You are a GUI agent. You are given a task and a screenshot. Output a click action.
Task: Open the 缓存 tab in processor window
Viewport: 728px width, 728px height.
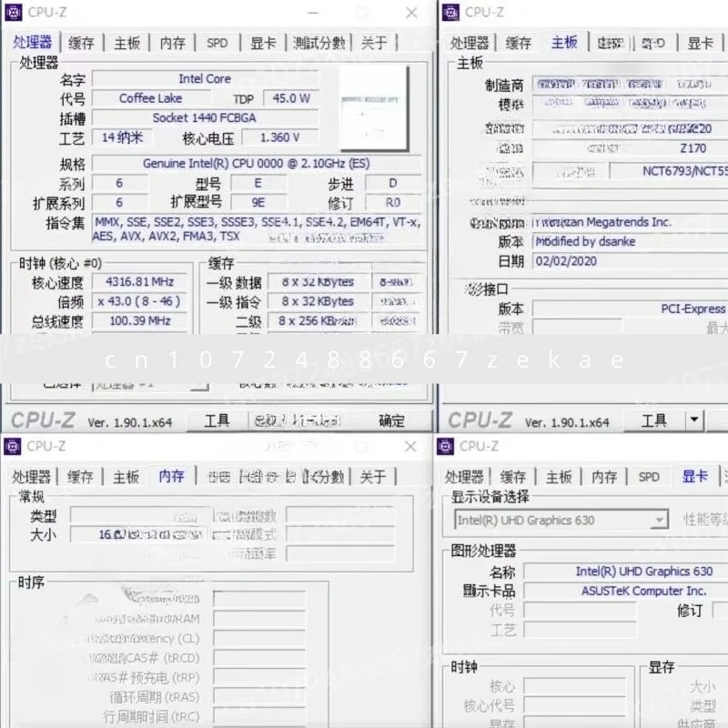tap(81, 43)
